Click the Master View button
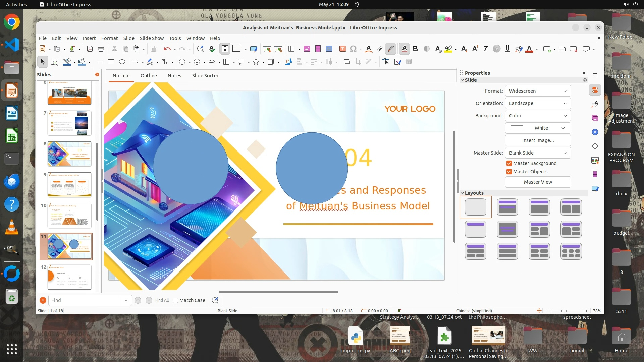The height and width of the screenshot is (362, 644). (538, 182)
